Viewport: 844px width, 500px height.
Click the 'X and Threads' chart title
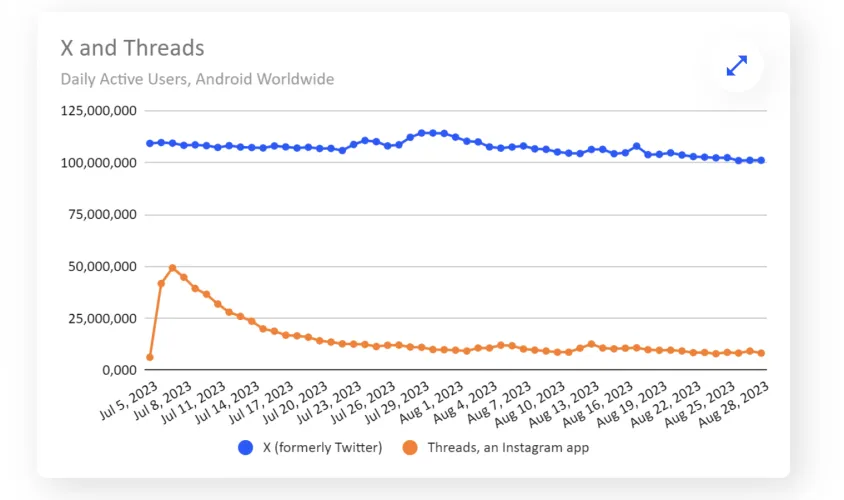132,48
